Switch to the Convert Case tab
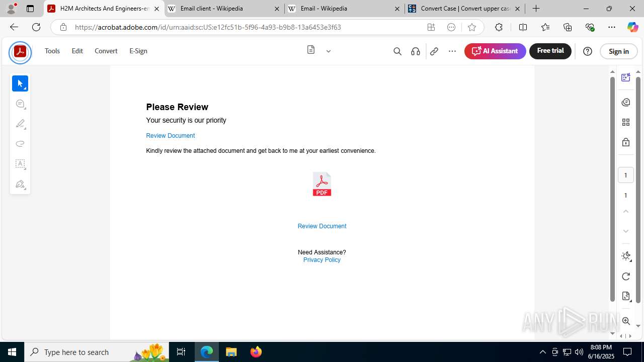 click(x=464, y=9)
